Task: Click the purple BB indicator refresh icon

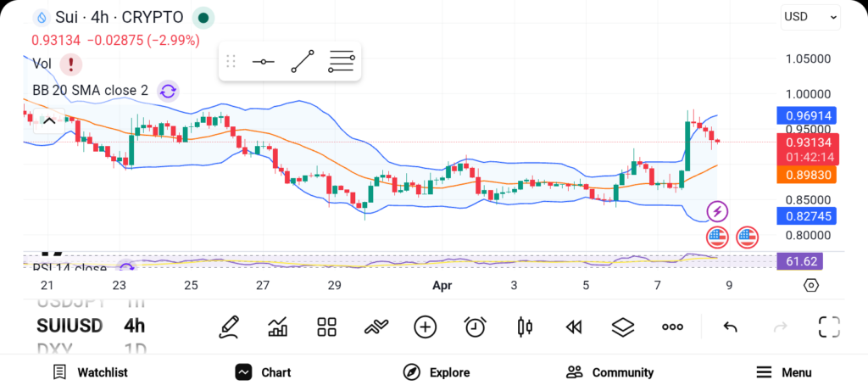Action: click(x=168, y=91)
